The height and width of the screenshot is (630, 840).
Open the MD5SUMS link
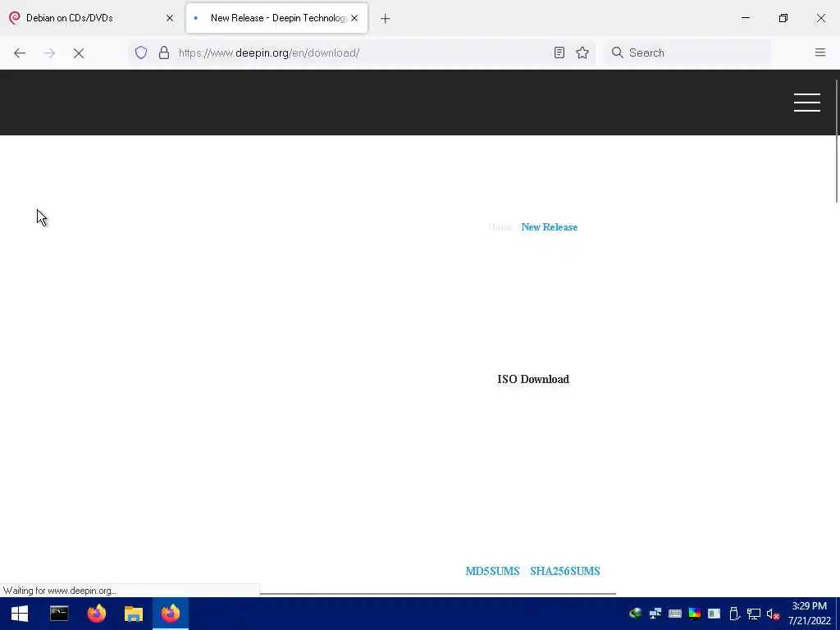point(492,571)
